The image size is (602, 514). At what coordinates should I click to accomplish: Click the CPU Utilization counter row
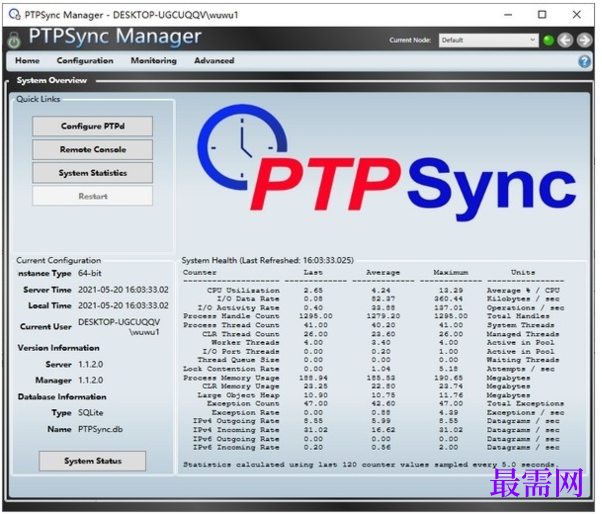(374, 291)
